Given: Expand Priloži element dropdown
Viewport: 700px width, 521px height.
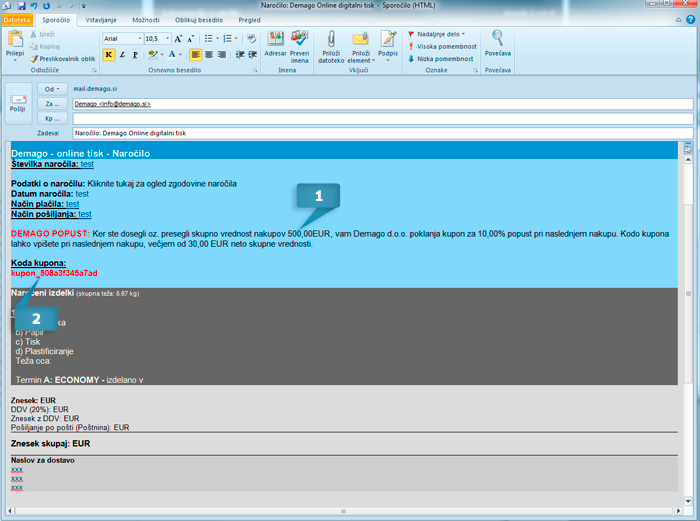Looking at the screenshot, I should 374,61.
